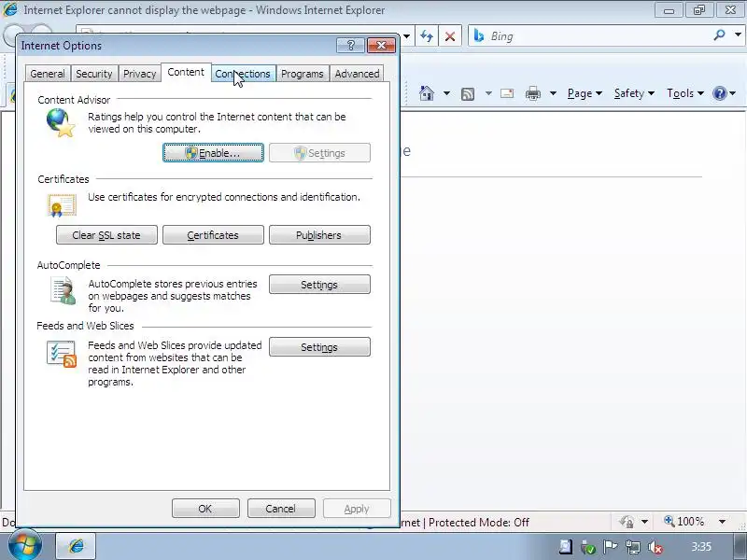Viewport: 747px width, 560px height.
Task: Click Cancel in Internet Options
Action: 281,509
